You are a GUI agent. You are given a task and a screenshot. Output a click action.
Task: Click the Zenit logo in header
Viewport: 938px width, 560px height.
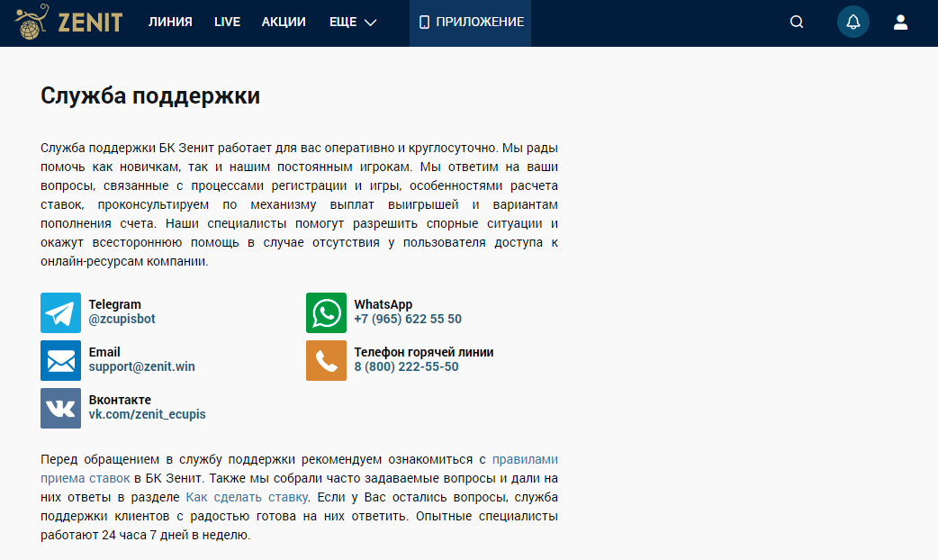pyautogui.click(x=68, y=22)
